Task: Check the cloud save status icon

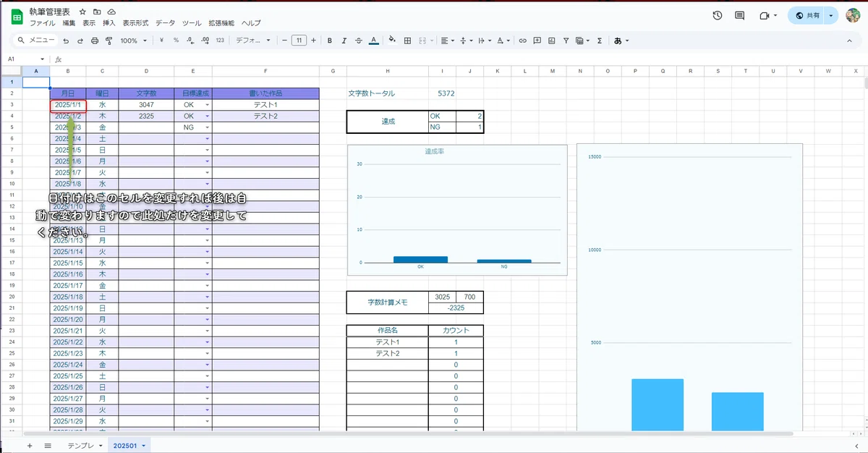Action: click(x=111, y=12)
